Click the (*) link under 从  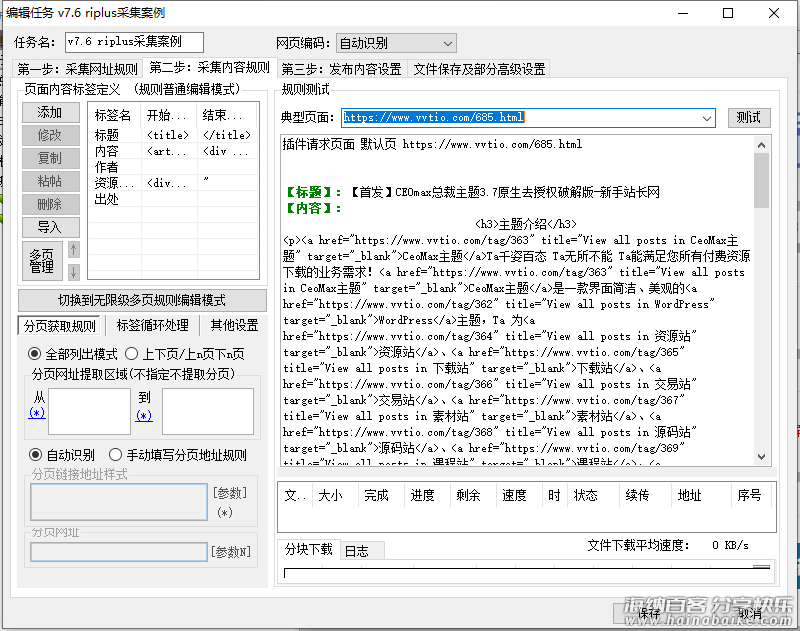[x=37, y=412]
